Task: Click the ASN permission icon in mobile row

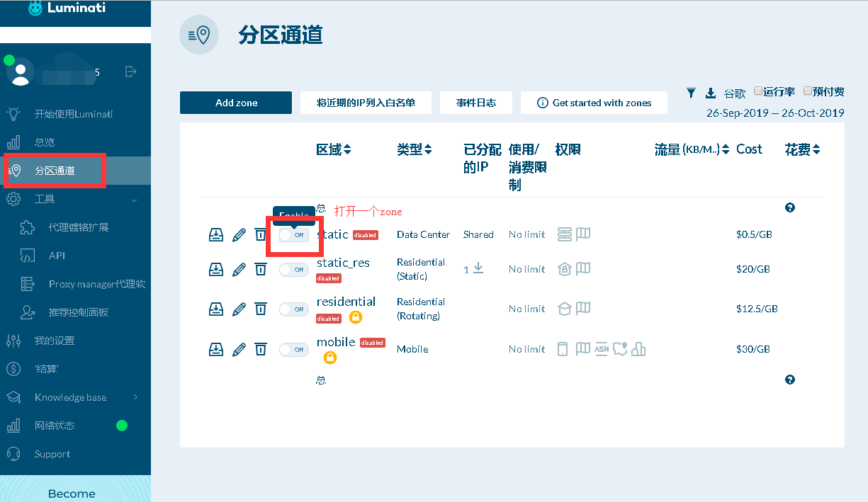Action: tap(602, 349)
